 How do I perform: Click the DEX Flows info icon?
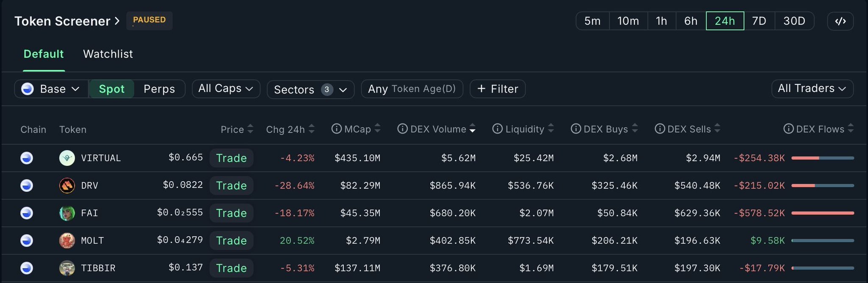pyautogui.click(x=788, y=129)
